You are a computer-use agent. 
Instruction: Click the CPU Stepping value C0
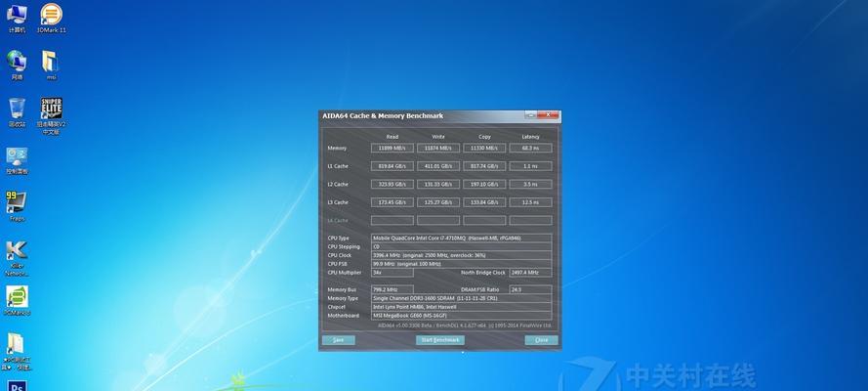tap(461, 246)
